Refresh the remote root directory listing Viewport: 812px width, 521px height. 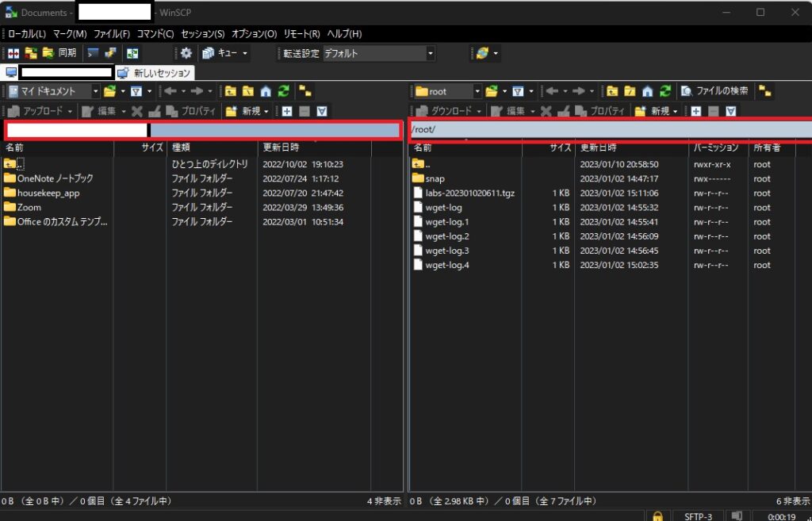pyautogui.click(x=665, y=91)
